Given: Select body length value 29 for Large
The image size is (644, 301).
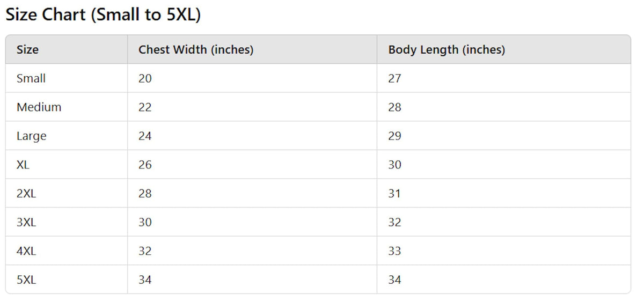Looking at the screenshot, I should 394,136.
